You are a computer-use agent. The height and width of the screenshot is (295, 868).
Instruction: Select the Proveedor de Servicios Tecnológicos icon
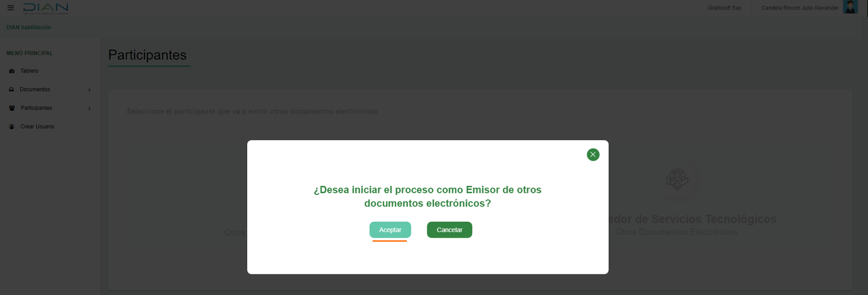click(x=677, y=179)
